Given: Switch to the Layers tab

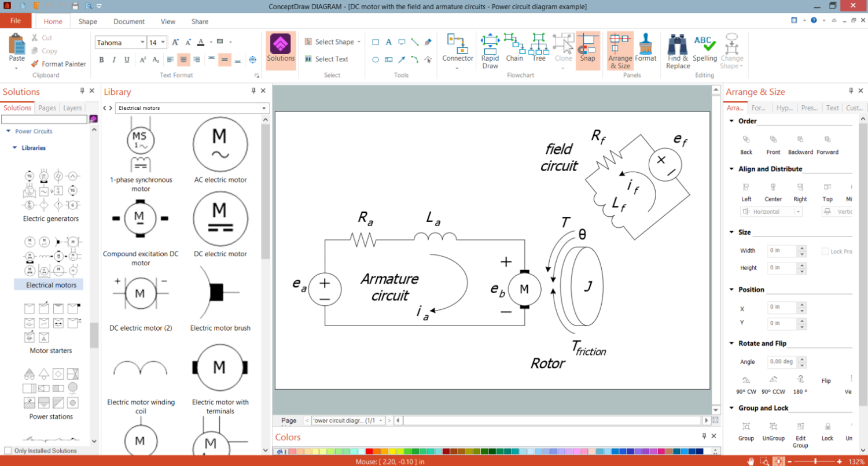Looking at the screenshot, I should click(x=72, y=108).
